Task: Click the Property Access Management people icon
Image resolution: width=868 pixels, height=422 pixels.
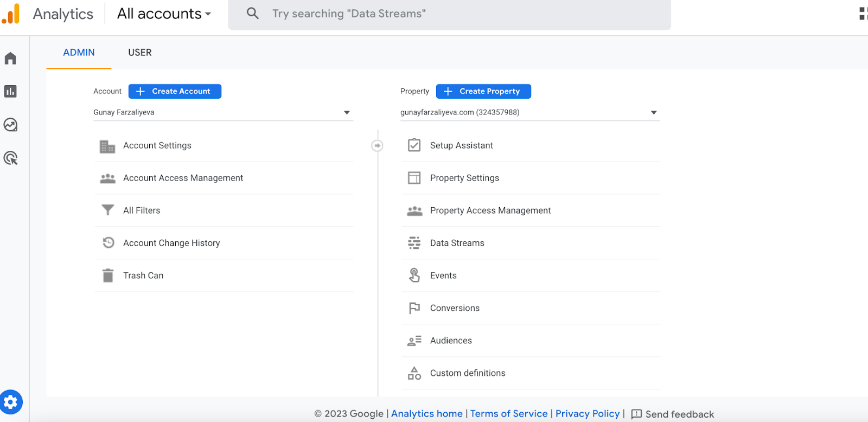Action: click(x=414, y=210)
